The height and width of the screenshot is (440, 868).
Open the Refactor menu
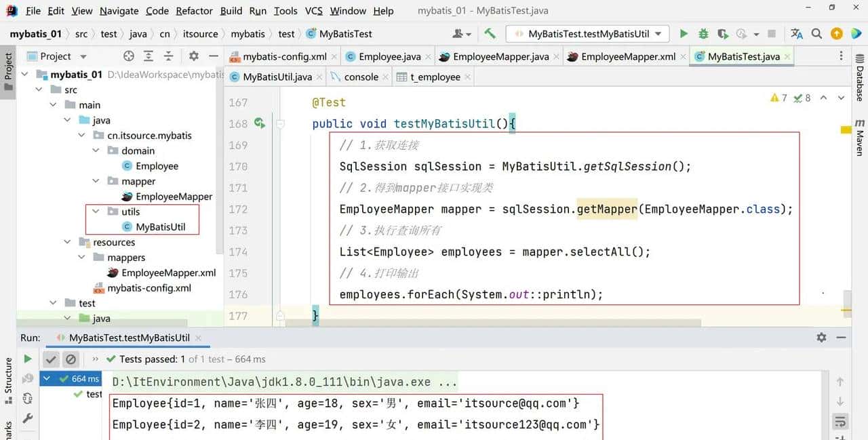coord(194,11)
